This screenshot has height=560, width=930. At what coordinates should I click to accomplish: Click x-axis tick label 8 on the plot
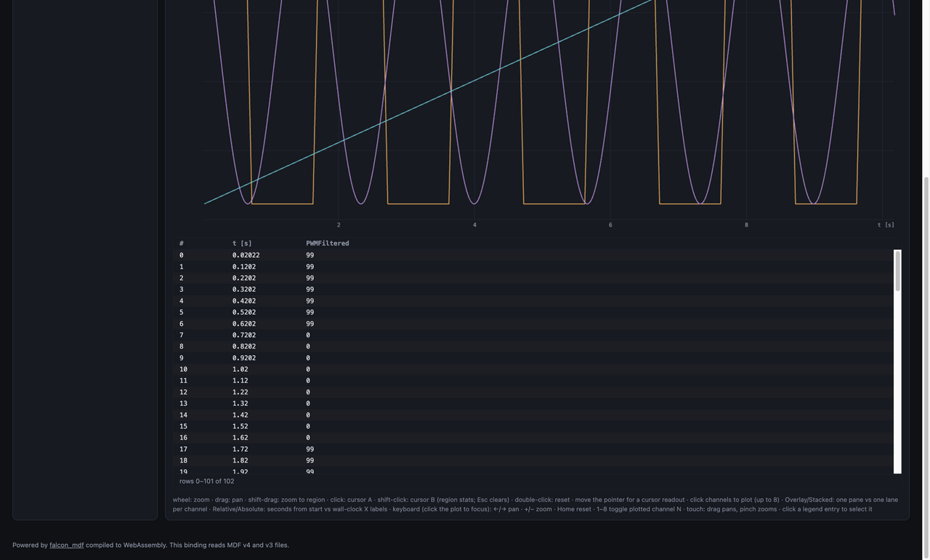pos(746,225)
